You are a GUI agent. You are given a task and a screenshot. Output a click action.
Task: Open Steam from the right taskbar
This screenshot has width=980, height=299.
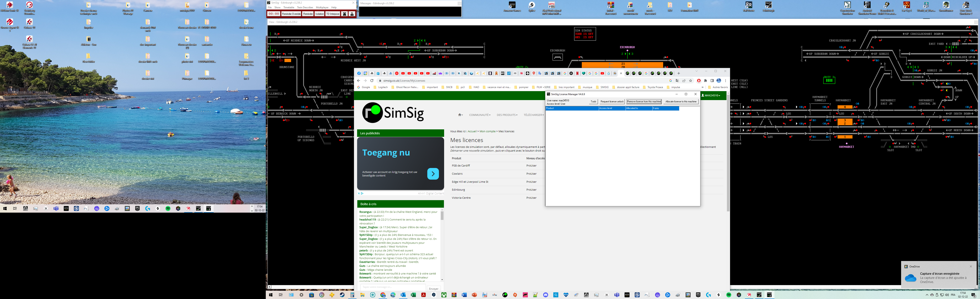point(342,295)
